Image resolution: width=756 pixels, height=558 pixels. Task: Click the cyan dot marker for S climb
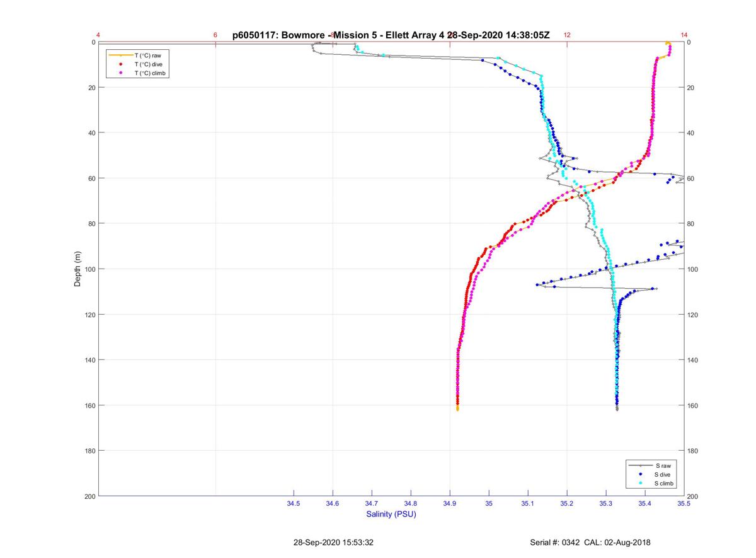pos(640,483)
